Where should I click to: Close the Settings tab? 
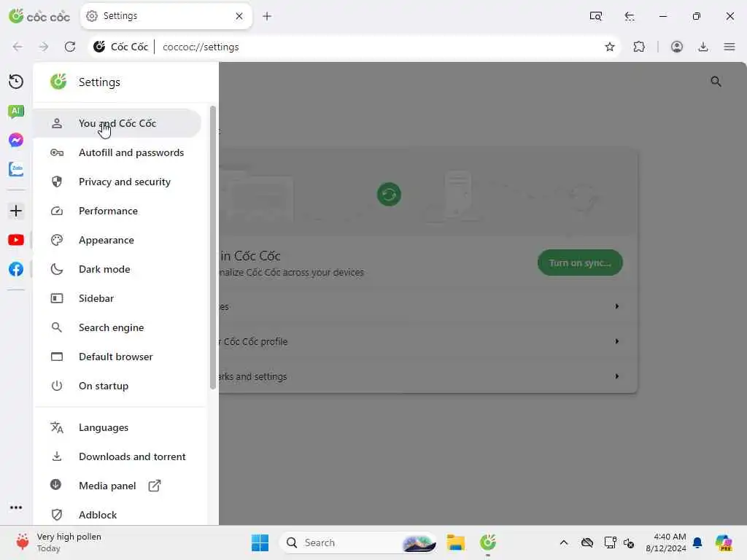[x=239, y=16]
